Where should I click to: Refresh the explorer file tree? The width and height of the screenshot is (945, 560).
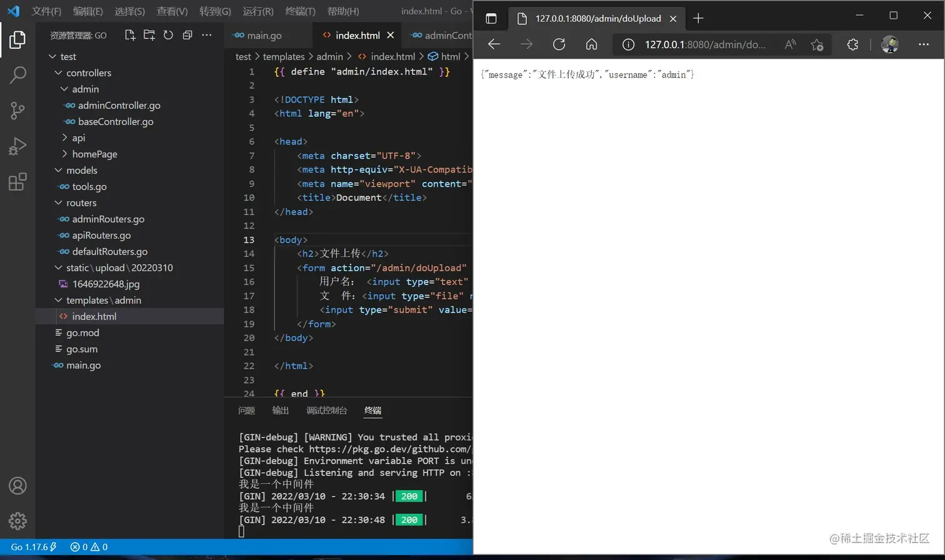click(168, 35)
